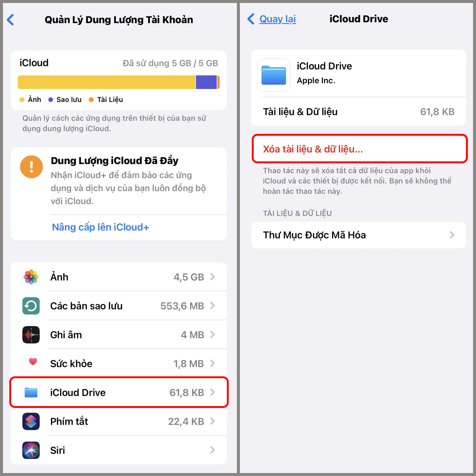
Task: Tap the yellow Ảnh segment of storage bar
Action: click(x=107, y=82)
